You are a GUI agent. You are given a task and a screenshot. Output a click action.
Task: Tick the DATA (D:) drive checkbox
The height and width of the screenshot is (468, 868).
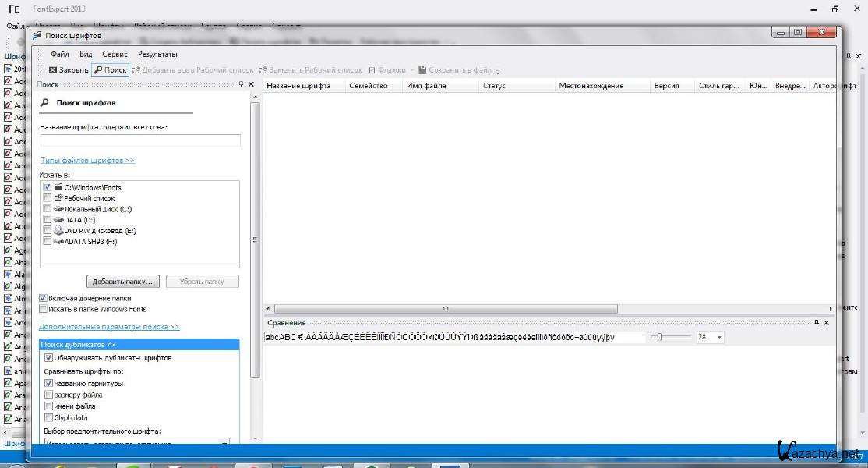click(x=48, y=220)
